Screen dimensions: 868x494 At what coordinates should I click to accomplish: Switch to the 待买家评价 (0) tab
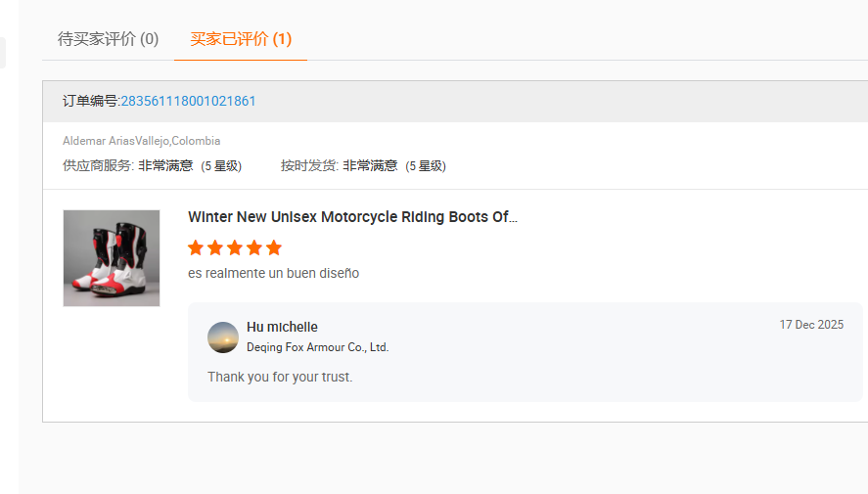point(108,39)
